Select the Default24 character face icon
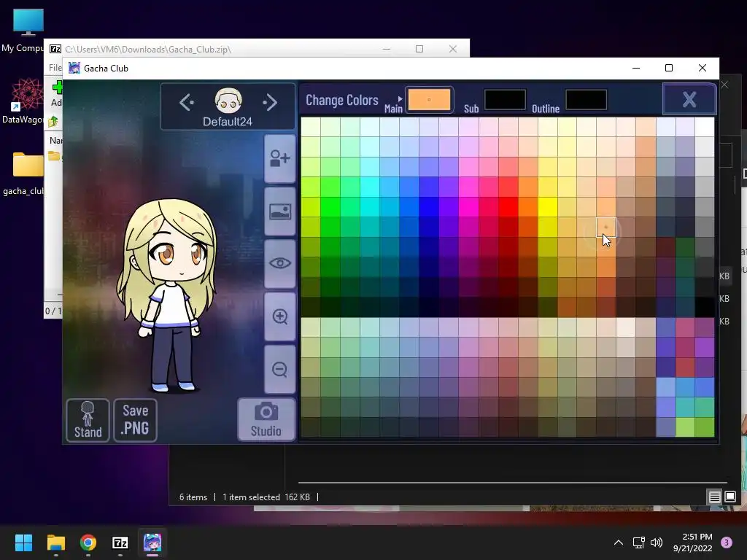The image size is (747, 560). coord(228,101)
